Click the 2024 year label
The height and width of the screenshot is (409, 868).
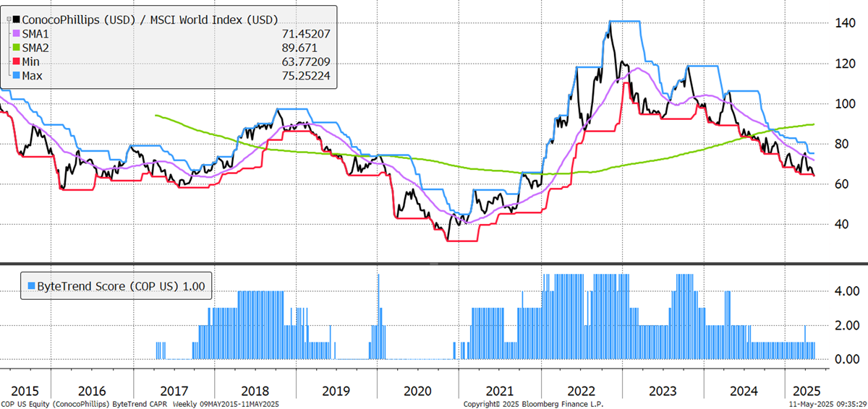[744, 389]
